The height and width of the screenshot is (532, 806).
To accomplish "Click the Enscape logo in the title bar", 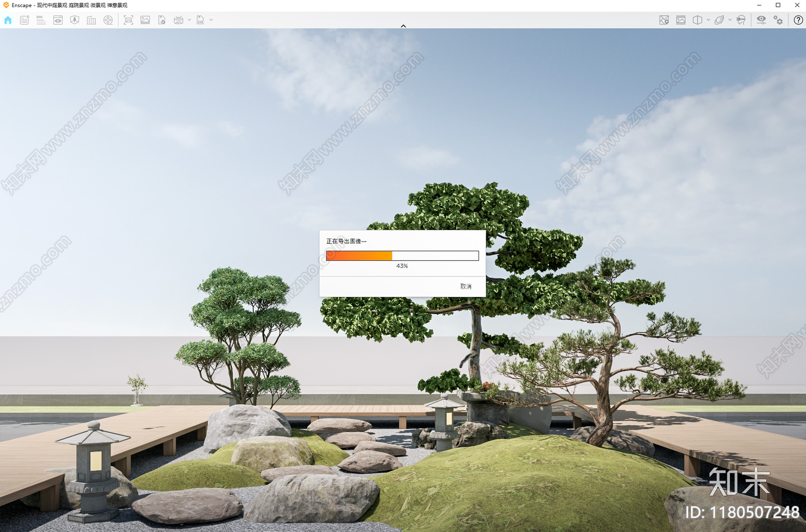I will click(x=6, y=5).
